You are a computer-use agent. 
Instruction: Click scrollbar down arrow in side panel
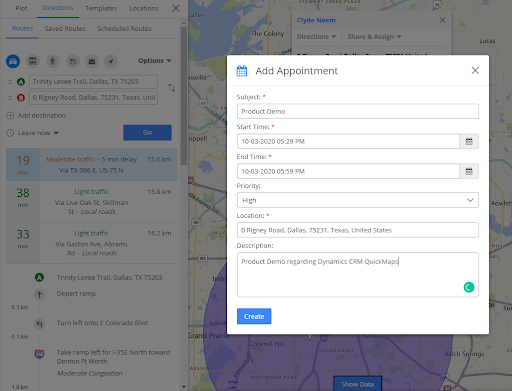(184, 387)
